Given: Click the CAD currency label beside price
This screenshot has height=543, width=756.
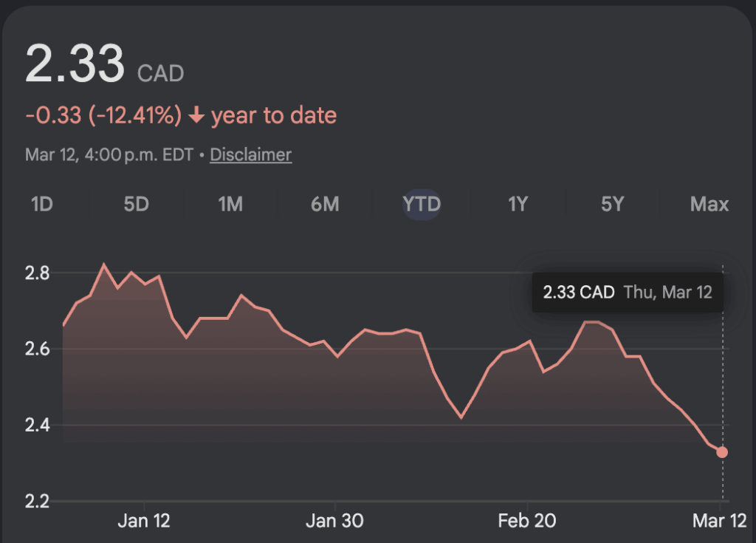Looking at the screenshot, I should point(161,73).
